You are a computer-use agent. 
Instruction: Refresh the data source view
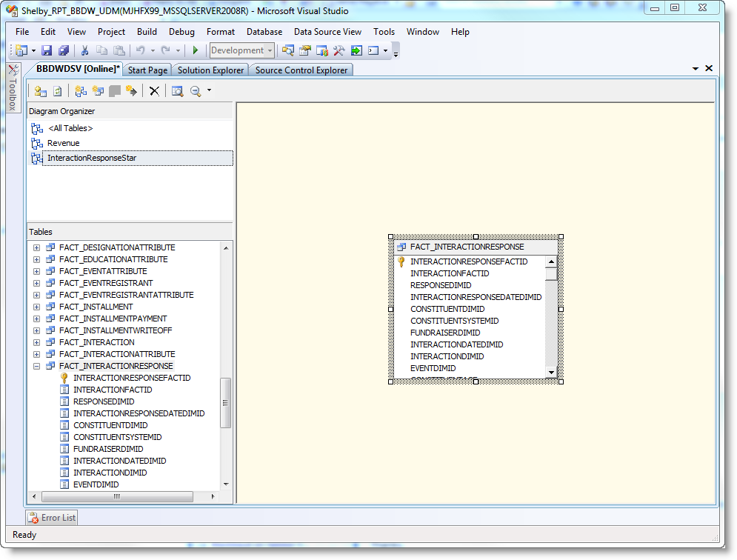pos(57,91)
